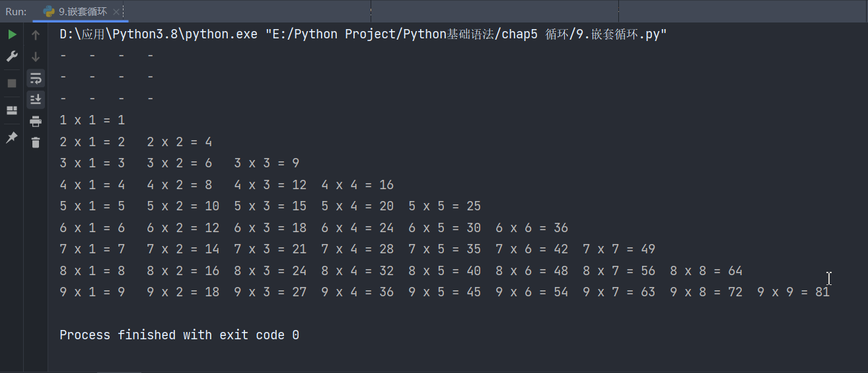Click the Restore Layout icon

(x=12, y=110)
